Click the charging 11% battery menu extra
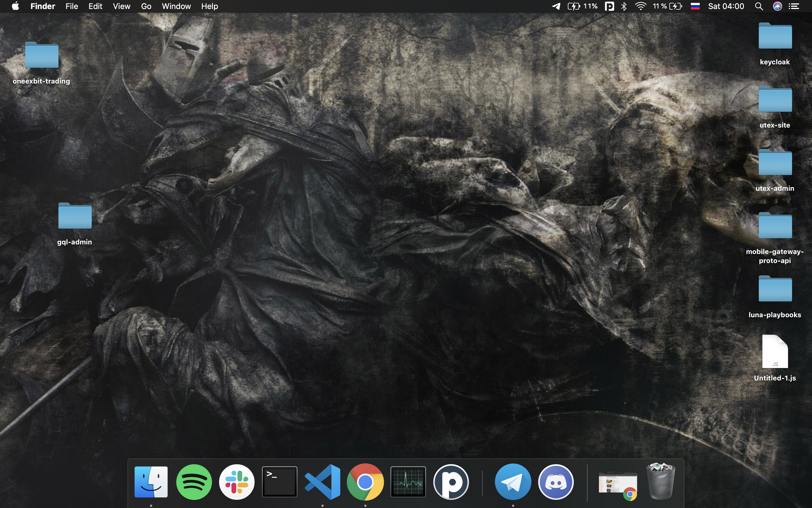 tap(582, 6)
